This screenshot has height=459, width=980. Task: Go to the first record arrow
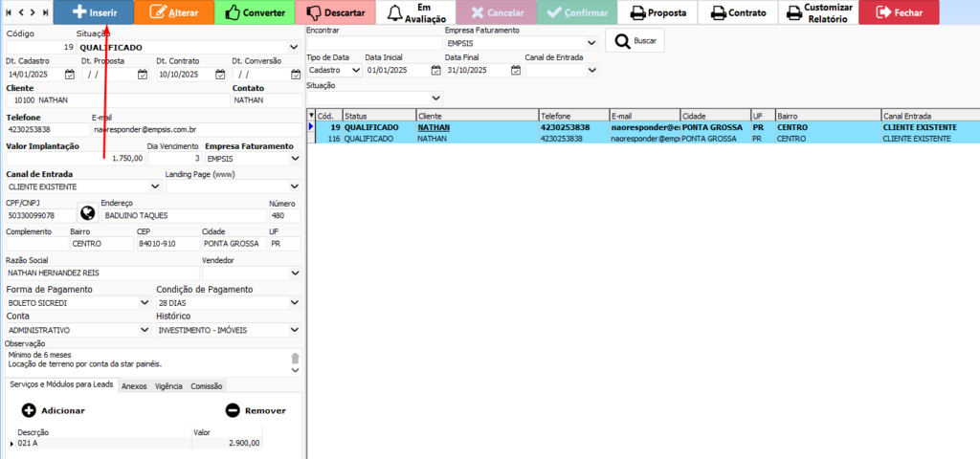click(x=8, y=12)
